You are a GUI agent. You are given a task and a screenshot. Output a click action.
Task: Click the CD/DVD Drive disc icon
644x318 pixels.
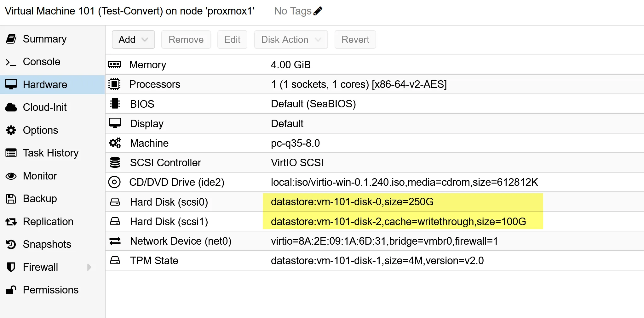[114, 182]
